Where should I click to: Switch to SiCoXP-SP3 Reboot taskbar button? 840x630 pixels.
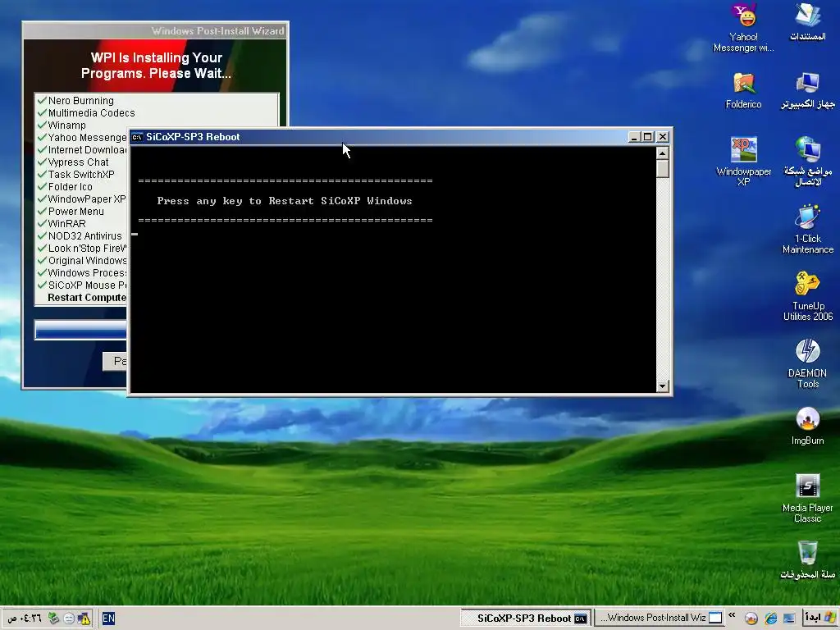point(527,619)
